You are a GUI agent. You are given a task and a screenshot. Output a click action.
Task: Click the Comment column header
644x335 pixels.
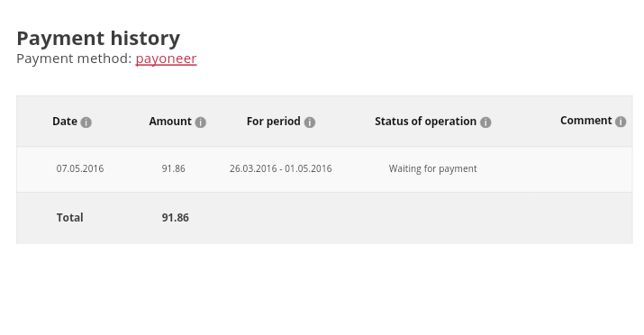coord(585,121)
